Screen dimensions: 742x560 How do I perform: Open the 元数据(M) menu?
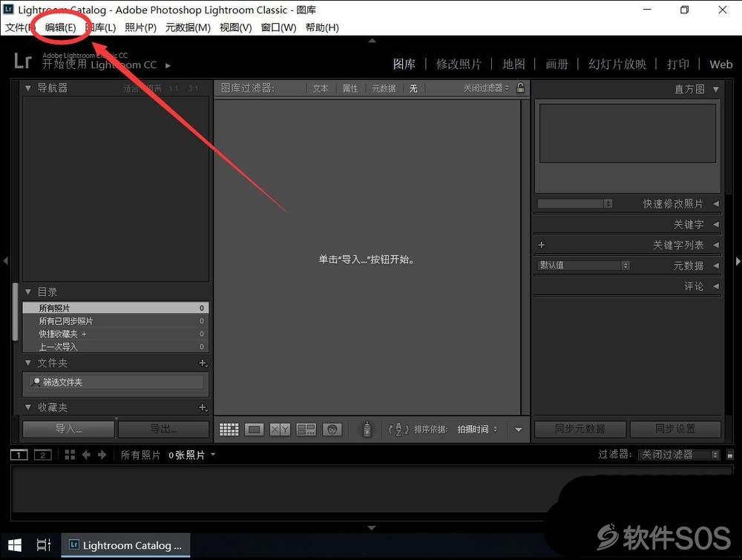(x=188, y=27)
